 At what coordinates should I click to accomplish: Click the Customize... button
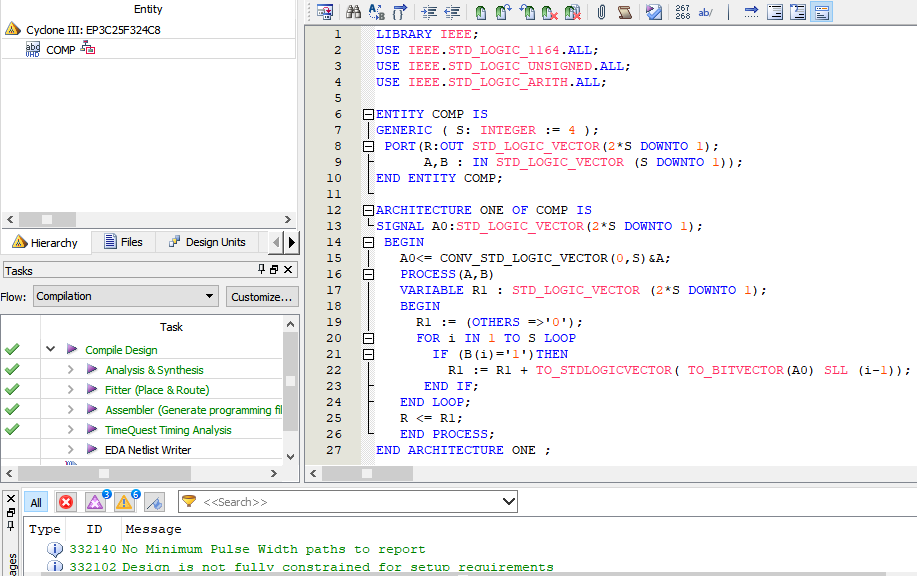click(261, 297)
